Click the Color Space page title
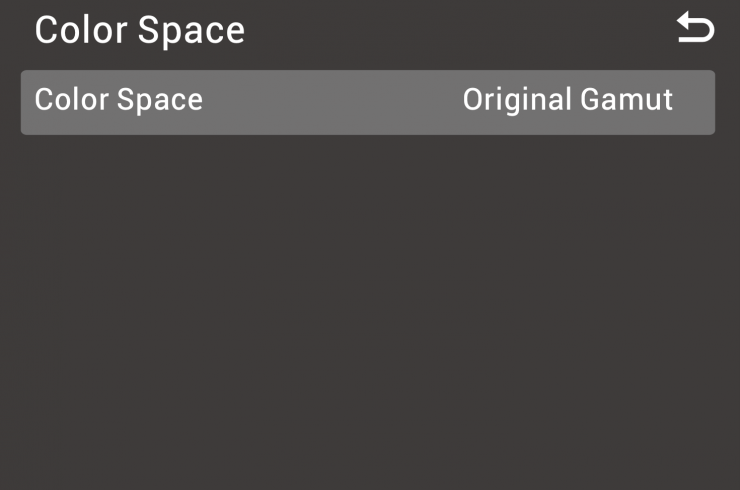Image resolution: width=740 pixels, height=490 pixels. 139,30
